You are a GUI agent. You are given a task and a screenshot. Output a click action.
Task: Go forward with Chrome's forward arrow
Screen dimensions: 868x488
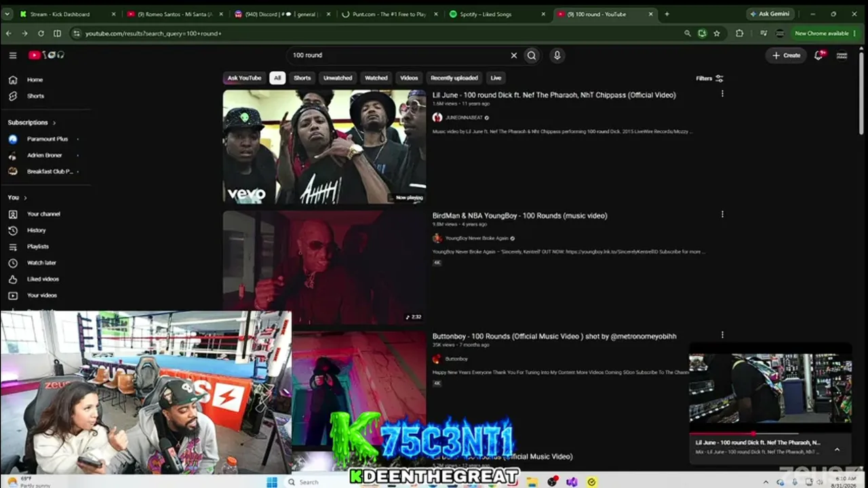pos(24,33)
